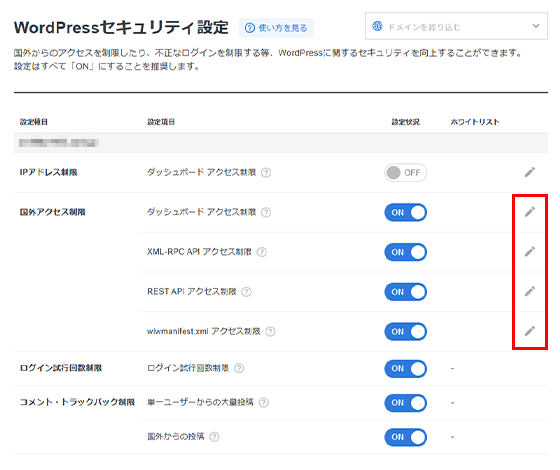Open help icon beside 国外からの投稿
Viewport: 560px width, 470px height.
[x=214, y=437]
